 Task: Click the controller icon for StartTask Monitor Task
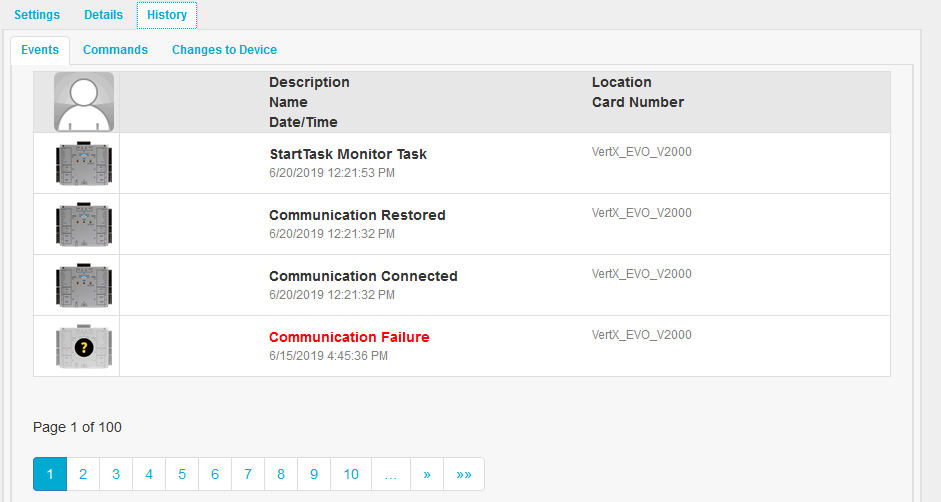coord(84,163)
